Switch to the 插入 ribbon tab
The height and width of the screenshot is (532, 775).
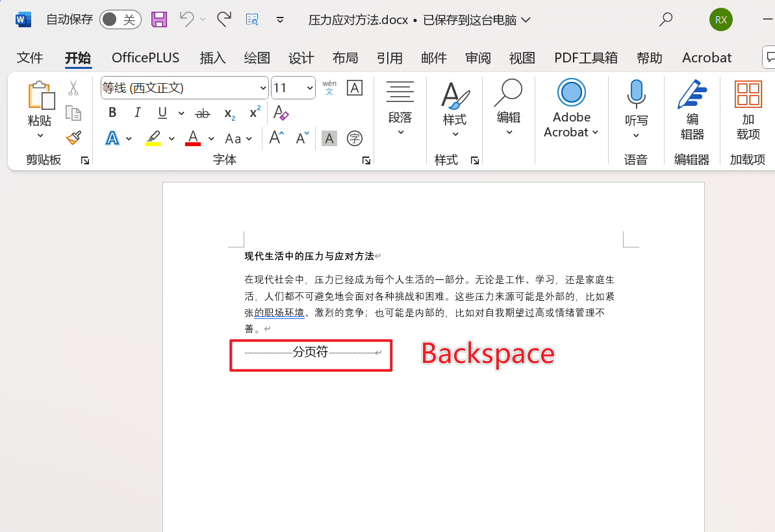pyautogui.click(x=212, y=58)
